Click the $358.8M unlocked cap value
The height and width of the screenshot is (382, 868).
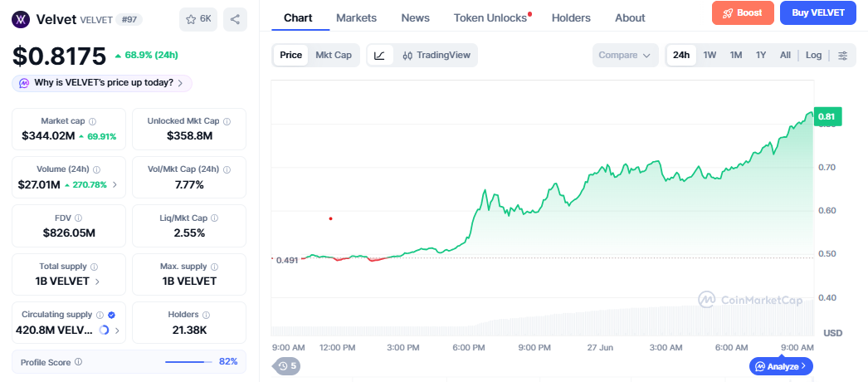189,136
